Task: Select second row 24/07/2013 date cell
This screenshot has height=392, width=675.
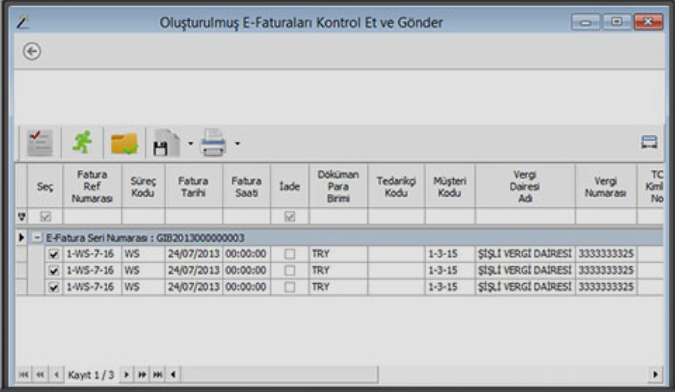Action: pos(193,270)
